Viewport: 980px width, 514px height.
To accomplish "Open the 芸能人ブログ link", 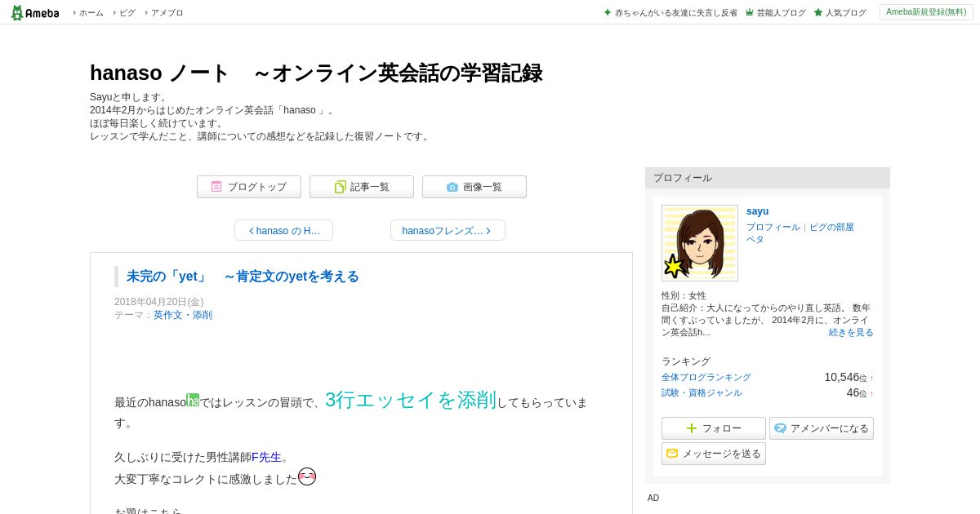I will tap(782, 13).
